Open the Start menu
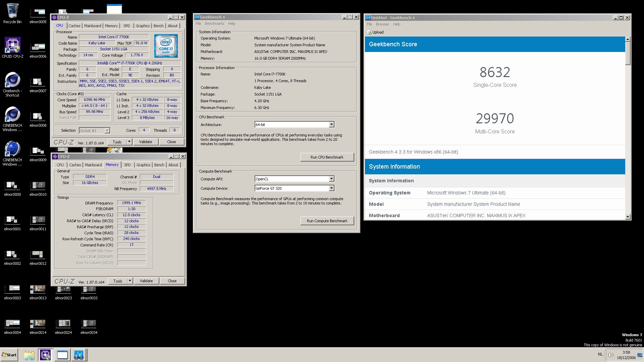Image resolution: width=644 pixels, height=362 pixels. [x=9, y=355]
